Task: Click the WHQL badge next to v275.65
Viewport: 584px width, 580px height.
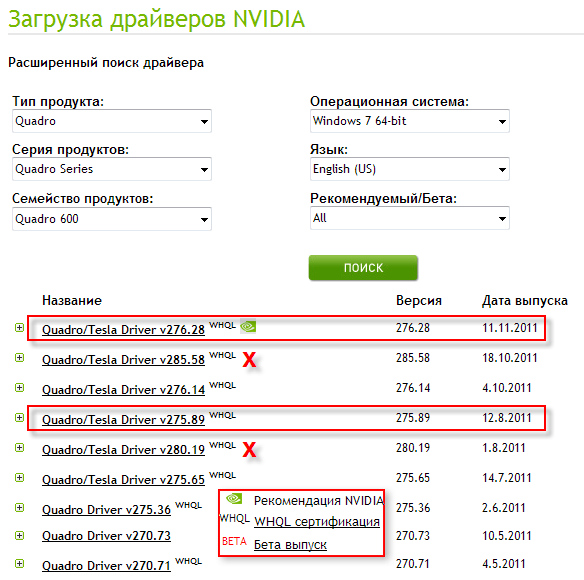Action: pos(222,475)
